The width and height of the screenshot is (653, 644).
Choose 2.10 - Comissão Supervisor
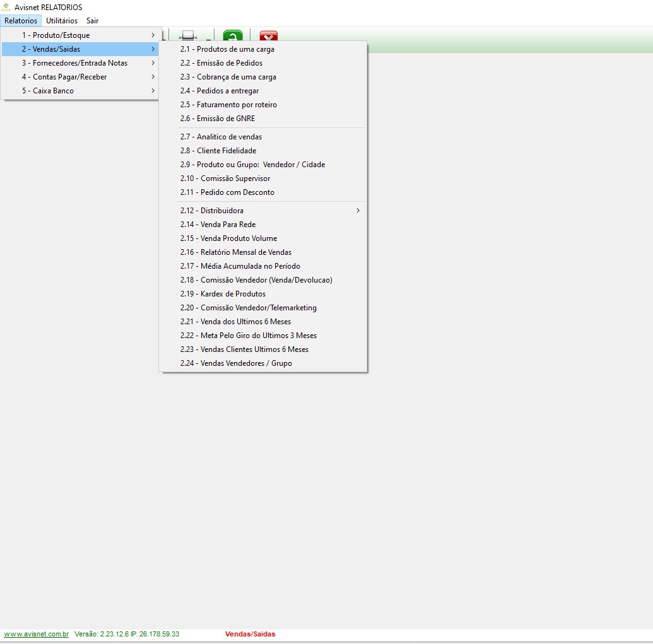point(225,179)
